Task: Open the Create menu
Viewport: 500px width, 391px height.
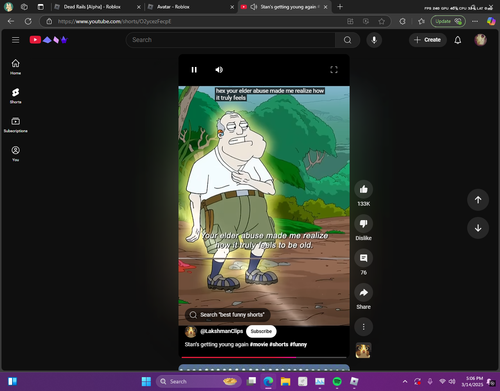Action: click(428, 40)
